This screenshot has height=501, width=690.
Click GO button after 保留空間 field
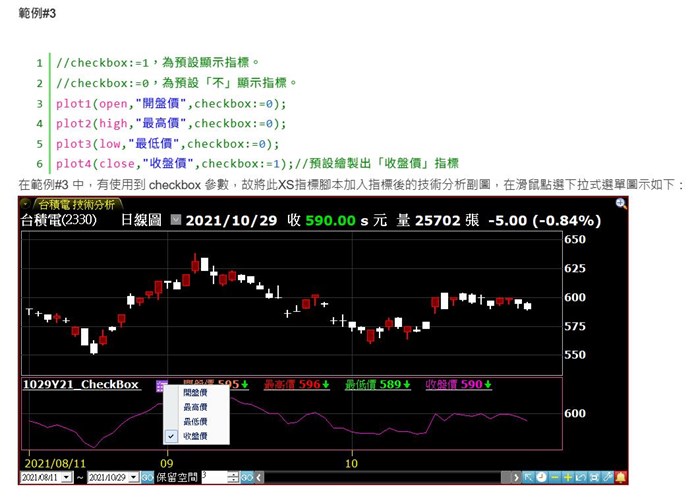(x=247, y=477)
